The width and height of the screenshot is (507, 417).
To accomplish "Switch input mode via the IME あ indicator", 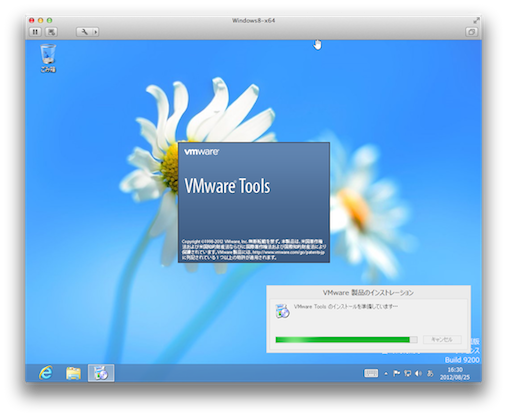I will point(430,373).
